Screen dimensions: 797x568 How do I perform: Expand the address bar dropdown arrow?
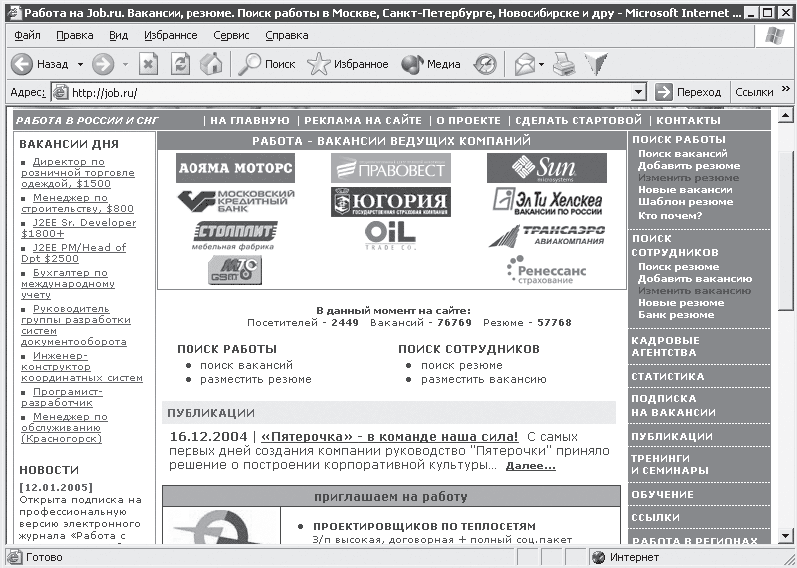[x=639, y=92]
